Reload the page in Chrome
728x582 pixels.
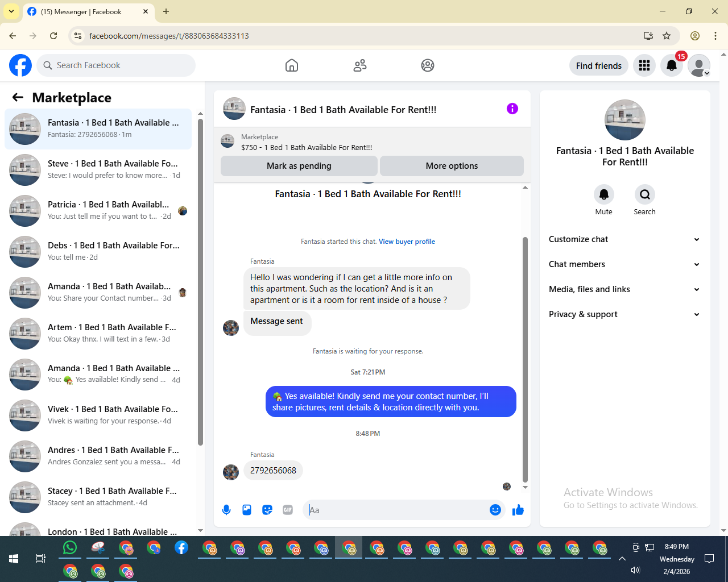(53, 36)
